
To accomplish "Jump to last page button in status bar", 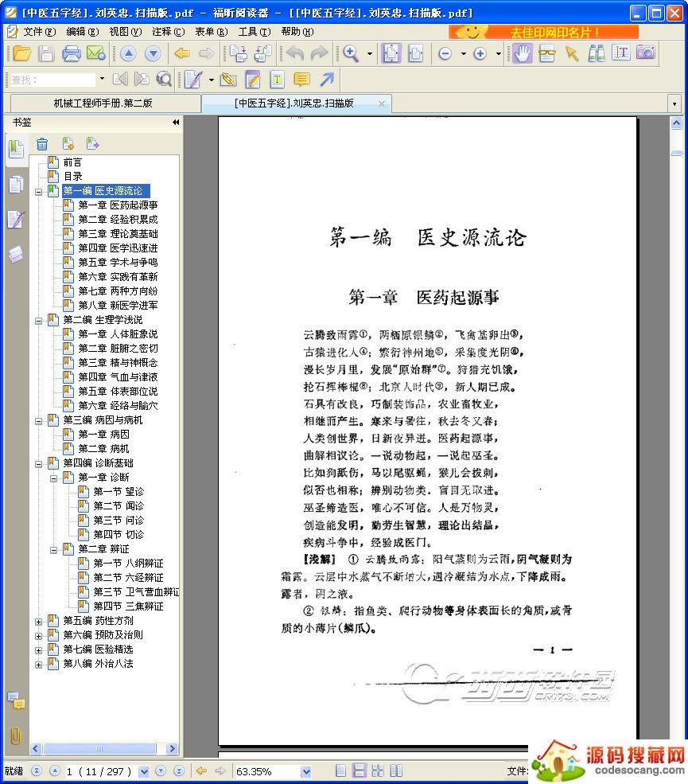I will (179, 770).
